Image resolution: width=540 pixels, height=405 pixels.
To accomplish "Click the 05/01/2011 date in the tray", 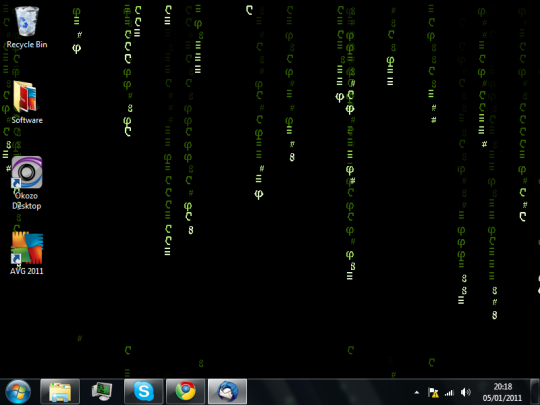I will tap(502, 398).
